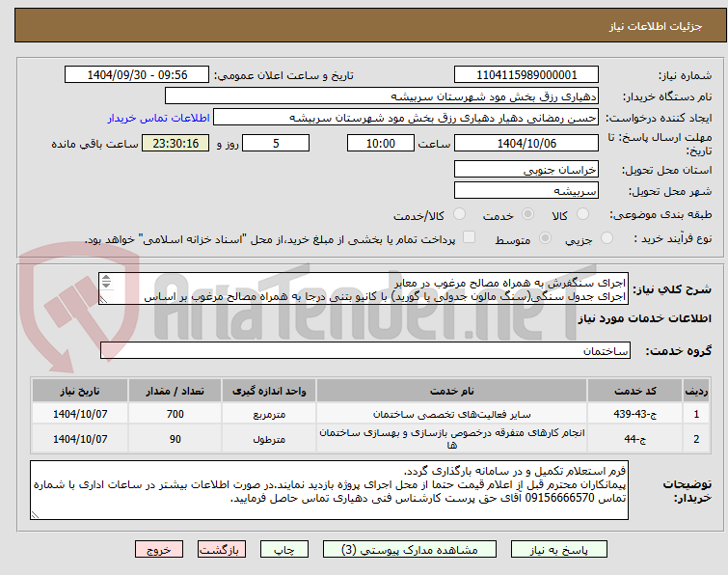This screenshot has height=575, width=728.
Task: Select the جزیی purchase type radio
Action: (607, 238)
